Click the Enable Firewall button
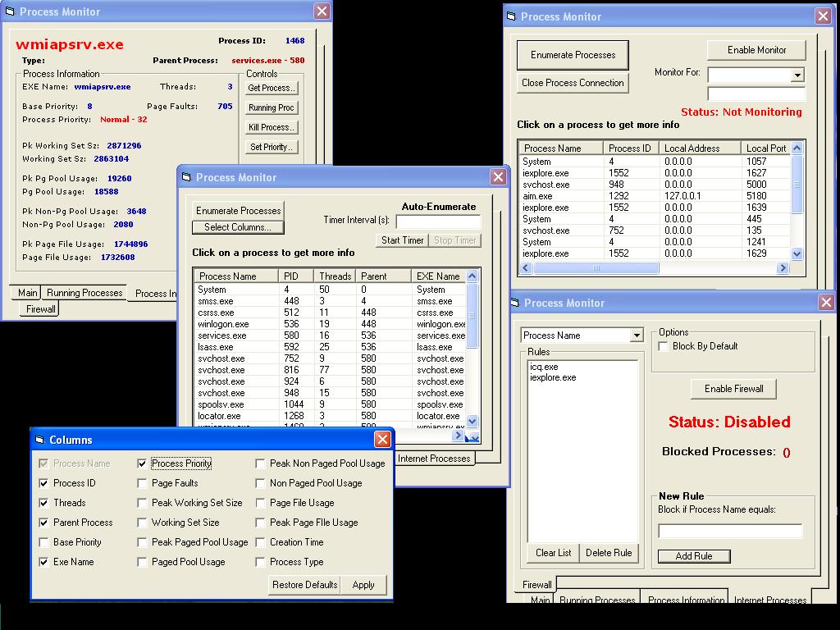Image resolution: width=840 pixels, height=630 pixels. click(x=733, y=389)
